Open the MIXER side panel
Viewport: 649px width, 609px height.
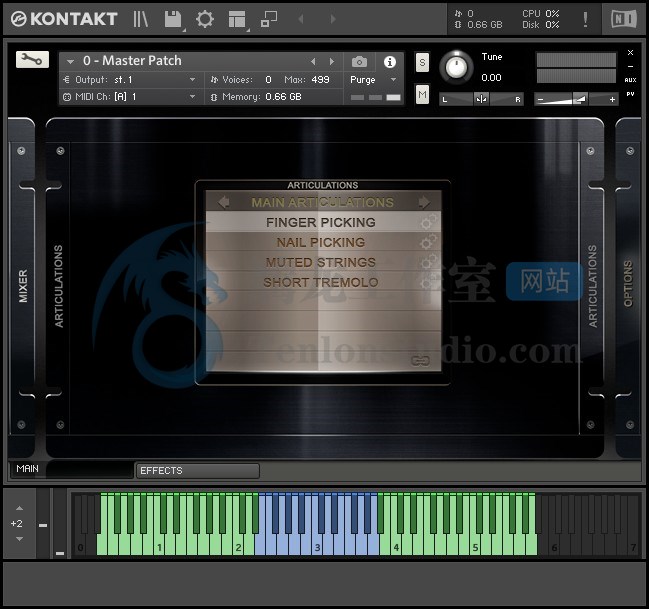(x=23, y=286)
